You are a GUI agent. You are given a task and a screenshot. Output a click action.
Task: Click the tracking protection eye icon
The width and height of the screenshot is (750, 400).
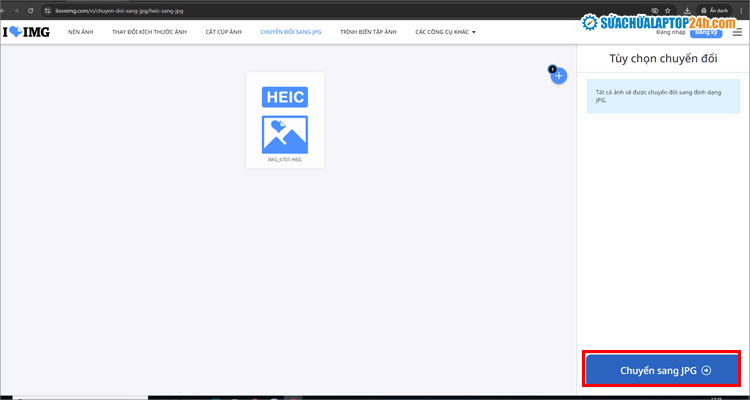(654, 10)
